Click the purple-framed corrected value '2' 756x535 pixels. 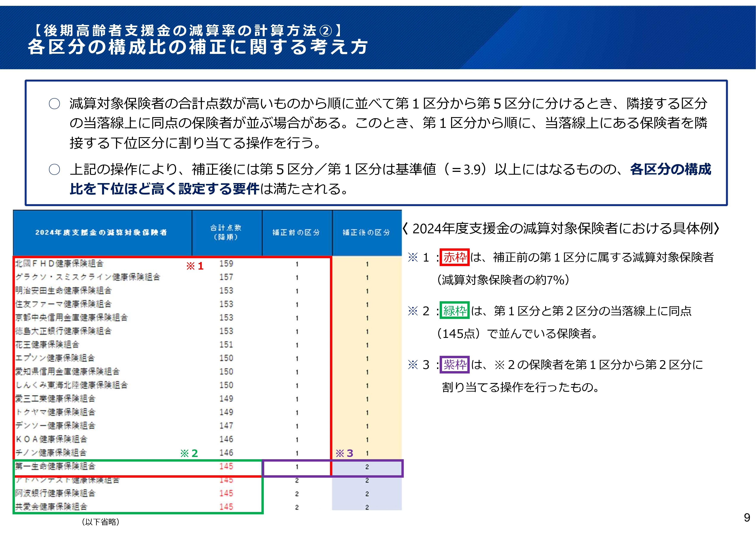[x=367, y=467]
